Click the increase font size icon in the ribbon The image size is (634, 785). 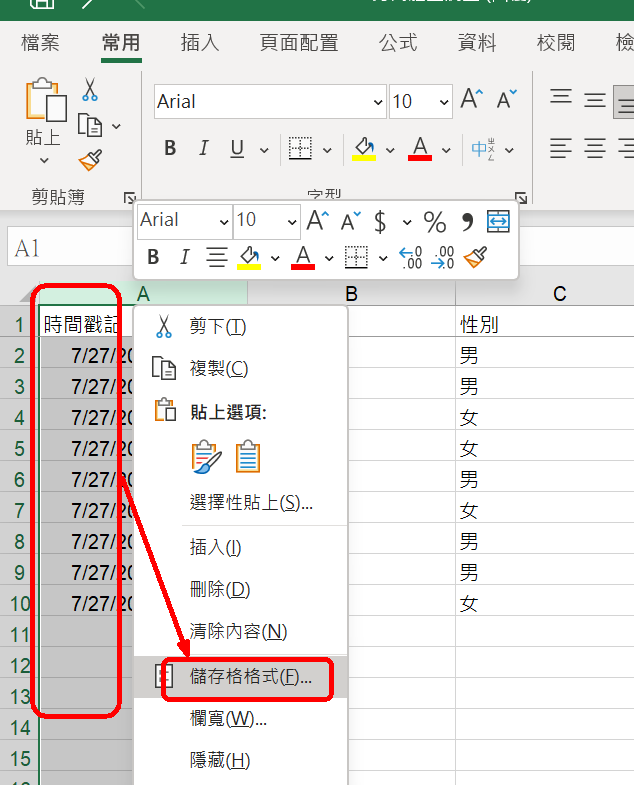point(472,100)
